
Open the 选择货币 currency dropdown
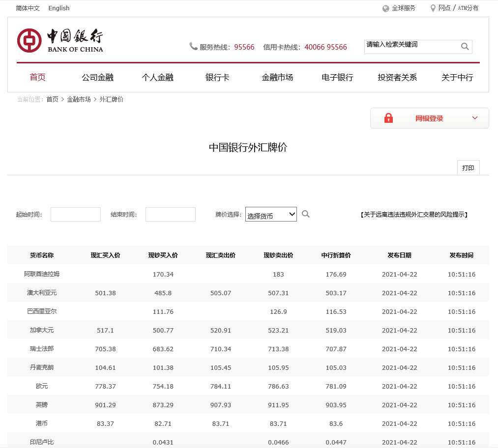coord(271,214)
